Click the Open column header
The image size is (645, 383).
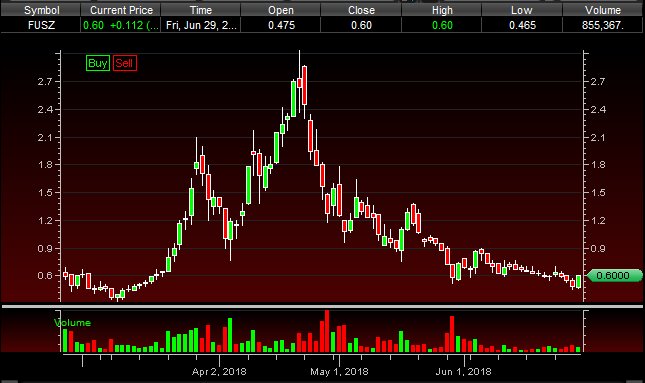(281, 10)
